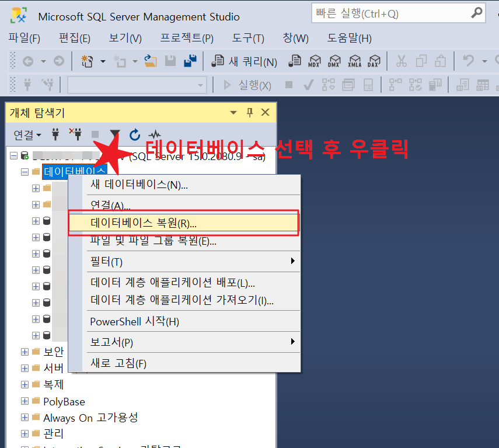Screen dimensions: 499x448
Task: Open the available databases combo box
Action: click(x=137, y=85)
